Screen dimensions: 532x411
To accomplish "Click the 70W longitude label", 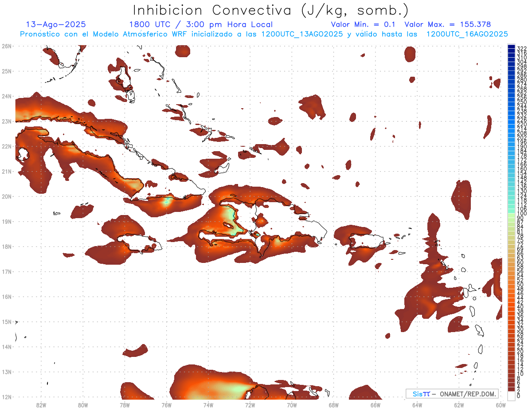I will (292, 405).
